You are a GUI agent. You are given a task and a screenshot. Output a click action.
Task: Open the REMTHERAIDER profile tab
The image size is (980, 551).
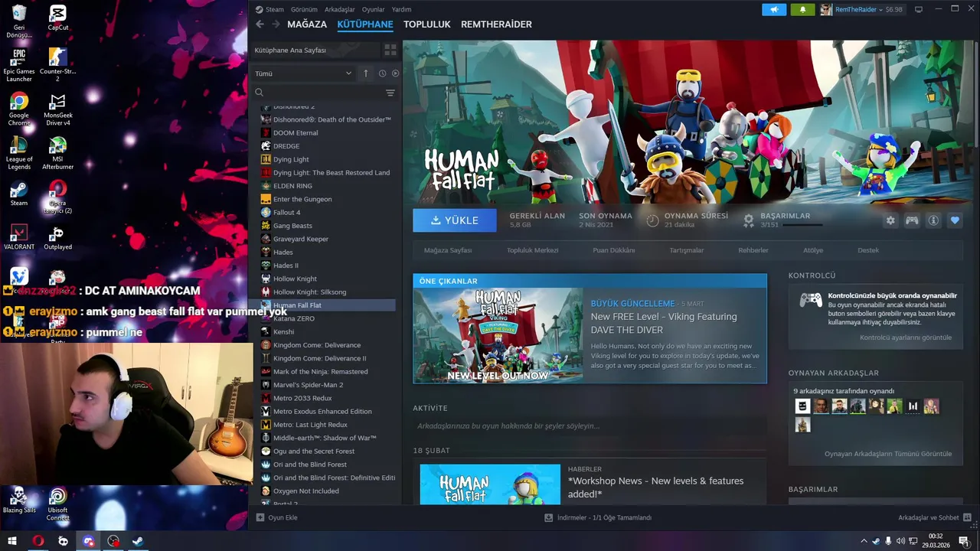tap(496, 24)
